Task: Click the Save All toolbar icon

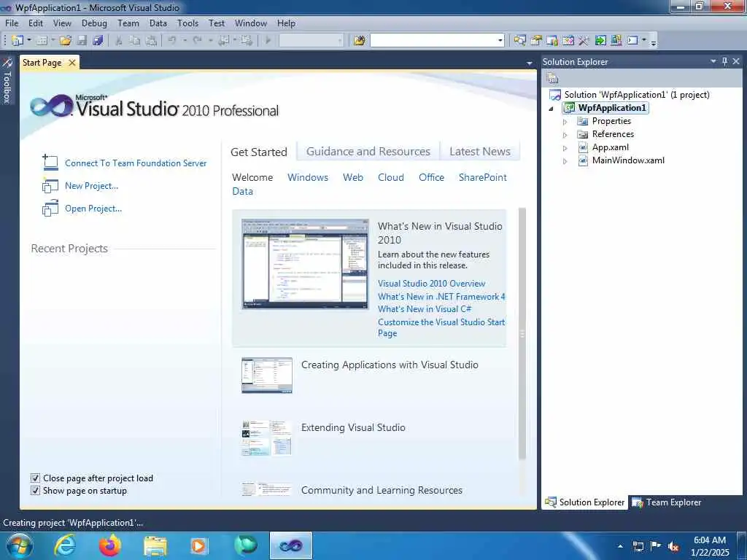Action: (98, 41)
